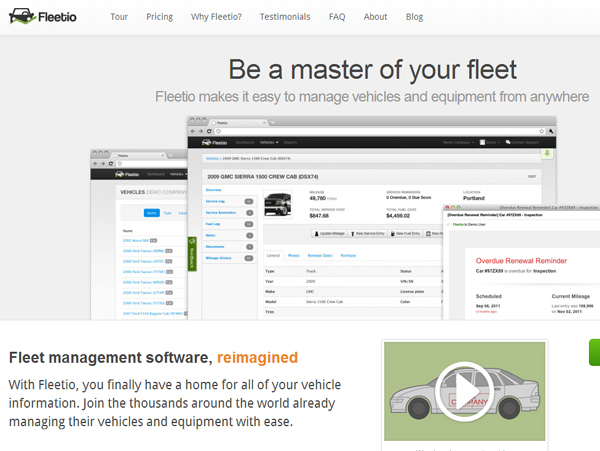
Task: Click the green zoom dot on the email window
Action: pos(459,208)
